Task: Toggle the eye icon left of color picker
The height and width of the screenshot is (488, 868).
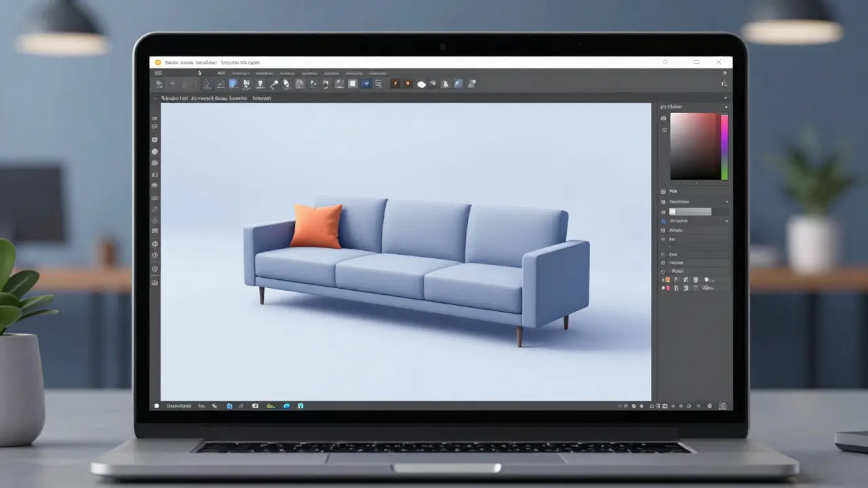Action: (x=664, y=118)
